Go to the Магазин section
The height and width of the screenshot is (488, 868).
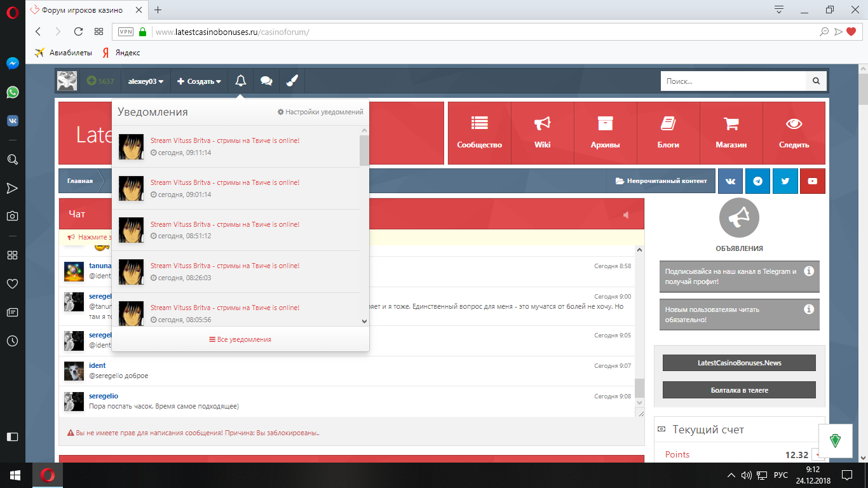pos(731,133)
